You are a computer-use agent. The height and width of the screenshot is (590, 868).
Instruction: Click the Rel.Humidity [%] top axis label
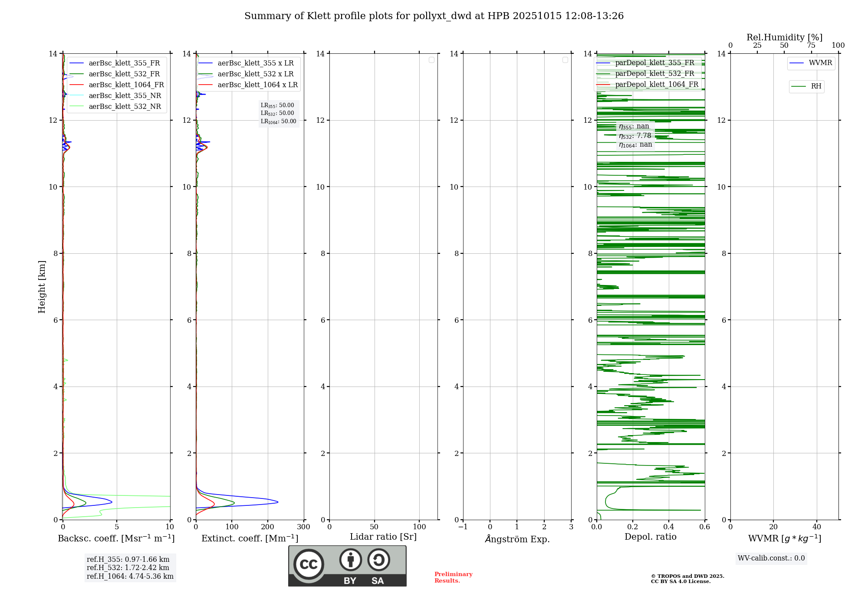click(784, 37)
